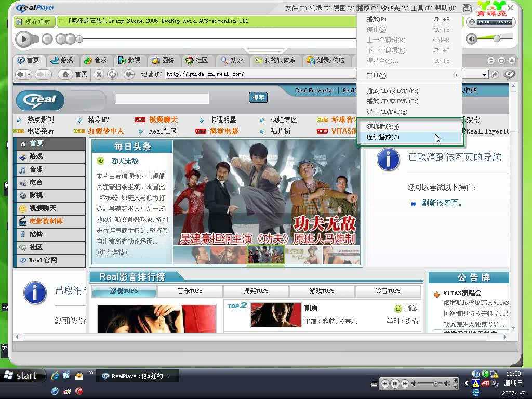Click the Real logo on the web page

point(40,100)
